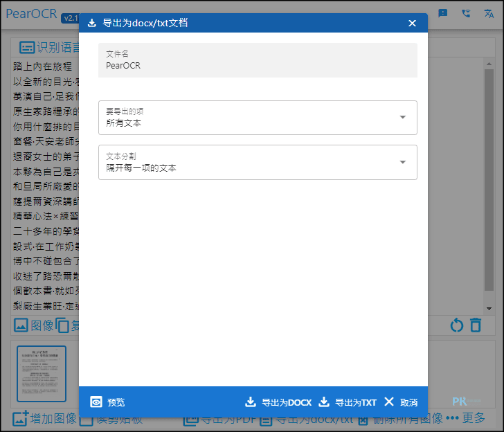The width and height of the screenshot is (504, 432).
Task: Export as DOCX using 导出为DOCX
Action: 278,402
